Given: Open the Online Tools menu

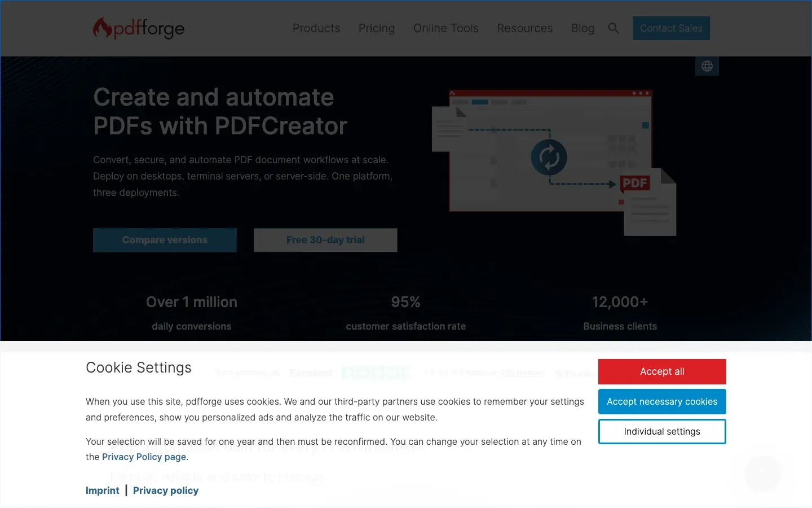Looking at the screenshot, I should [446, 28].
